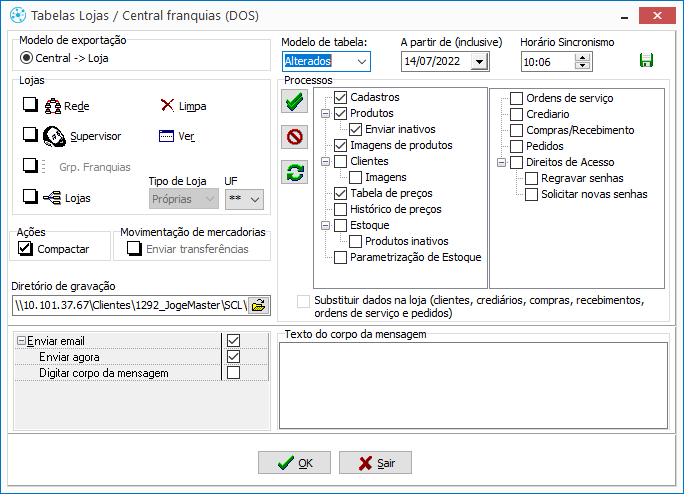Toggle the Grp. Franquias checkbox

click(30, 166)
